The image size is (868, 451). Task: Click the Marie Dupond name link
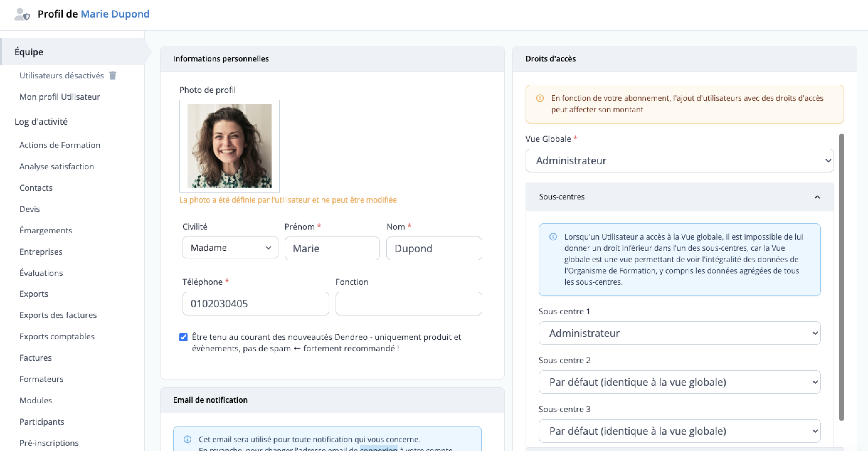[115, 14]
